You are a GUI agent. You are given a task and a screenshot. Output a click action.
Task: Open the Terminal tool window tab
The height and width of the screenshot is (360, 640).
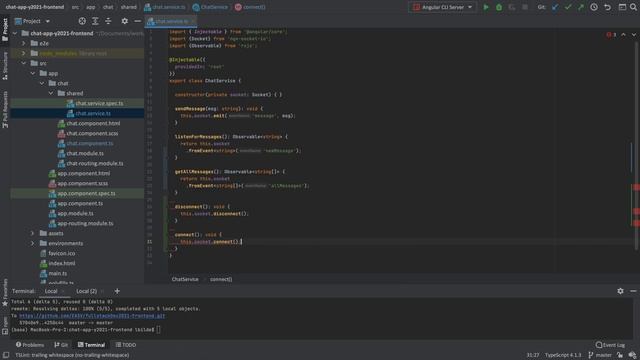coord(91,345)
